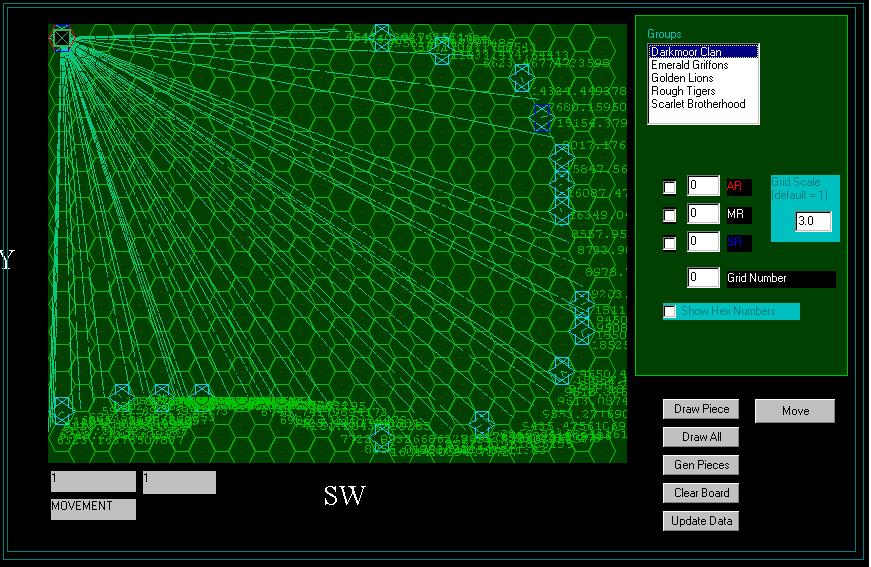Screen dimensions: 871x567
Task: Click the MOVEMENT text field
Action: (x=93, y=508)
